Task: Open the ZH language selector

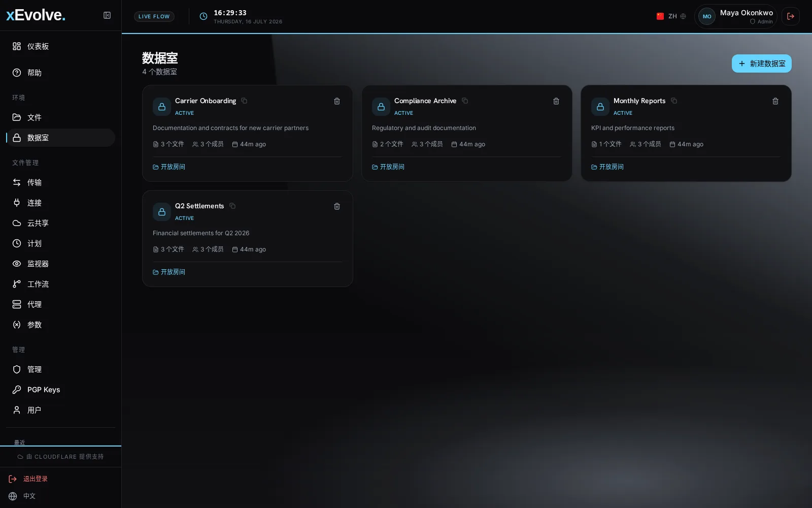Action: (671, 16)
